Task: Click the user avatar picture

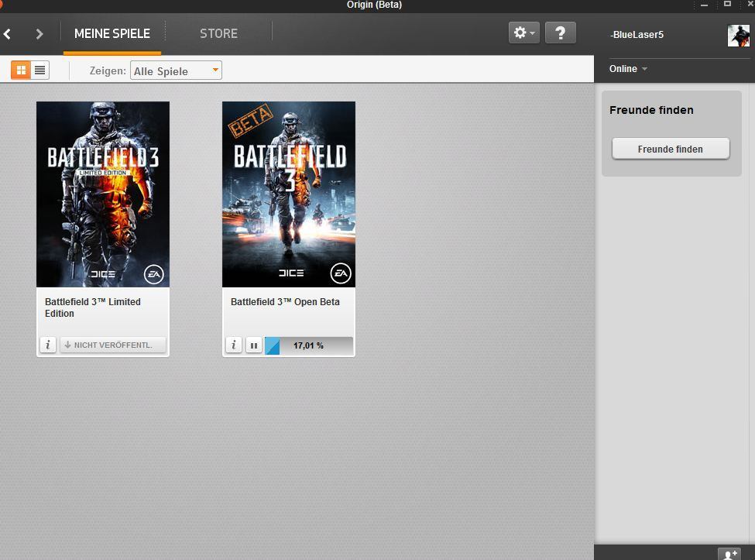Action: (739, 35)
